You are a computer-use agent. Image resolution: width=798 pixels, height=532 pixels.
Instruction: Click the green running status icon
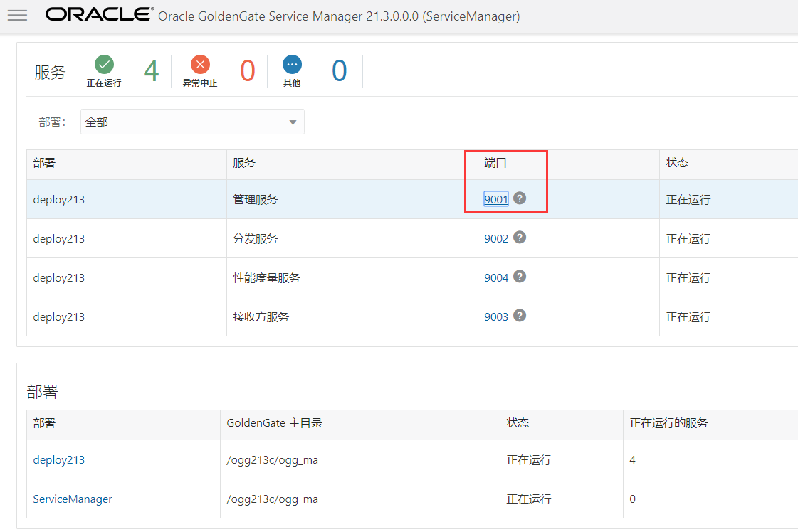pyautogui.click(x=104, y=65)
